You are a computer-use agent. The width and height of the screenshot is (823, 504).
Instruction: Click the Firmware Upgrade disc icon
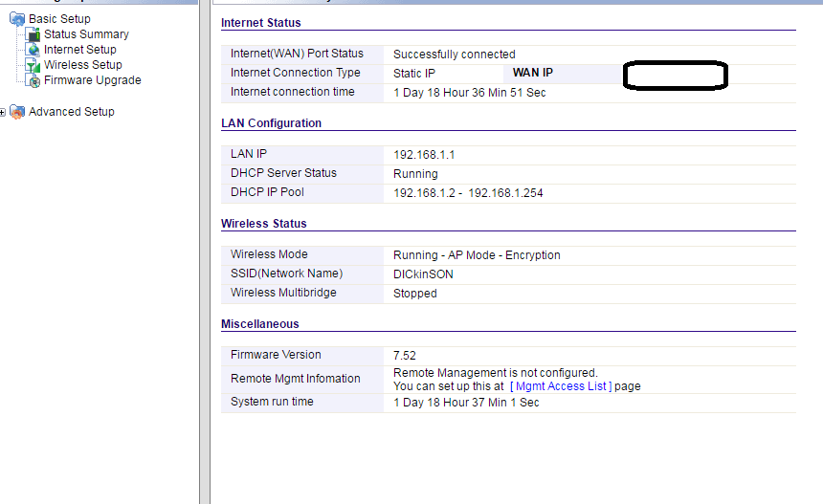pyautogui.click(x=34, y=81)
